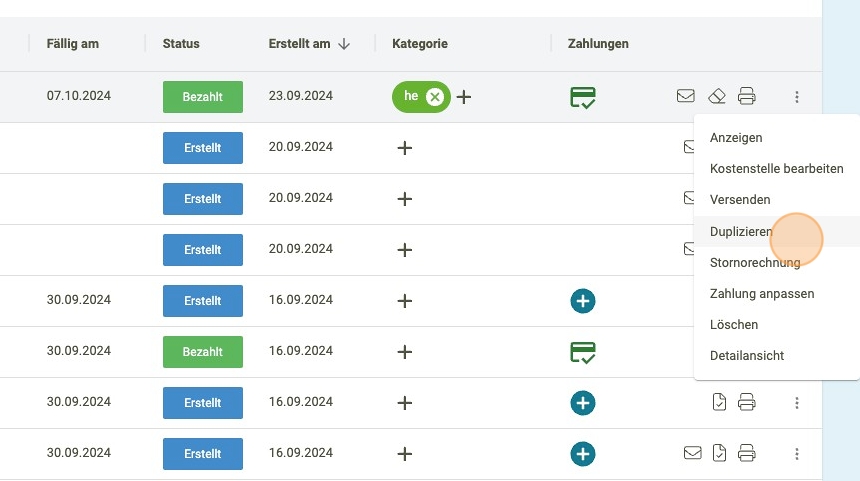
Task: Click printer icon in bottom row
Action: tap(746, 453)
